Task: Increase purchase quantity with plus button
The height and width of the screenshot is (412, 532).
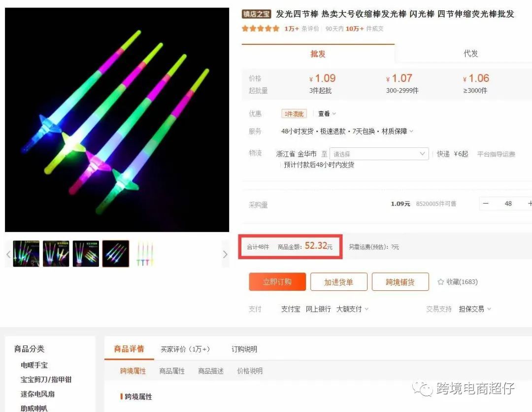Action: 529,203
